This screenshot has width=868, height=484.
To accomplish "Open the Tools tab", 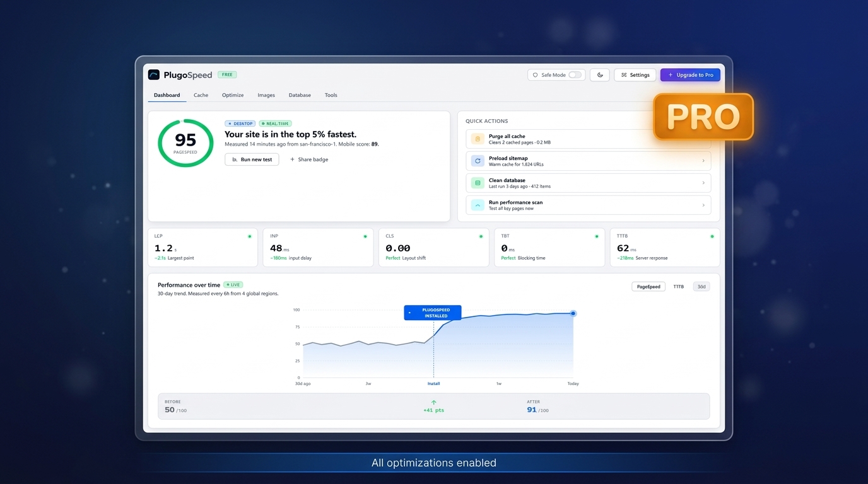I will tap(331, 95).
